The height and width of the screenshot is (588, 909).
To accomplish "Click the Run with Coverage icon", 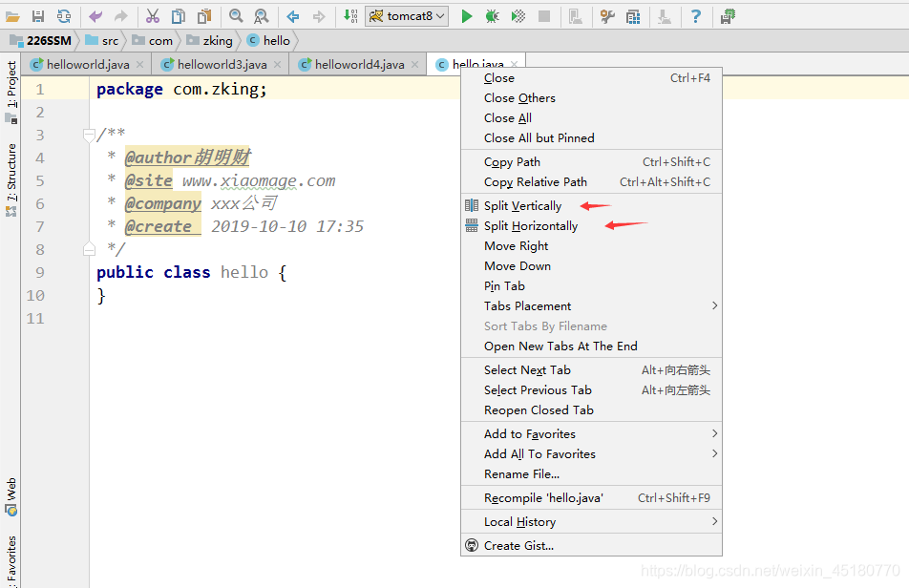I will click(518, 16).
